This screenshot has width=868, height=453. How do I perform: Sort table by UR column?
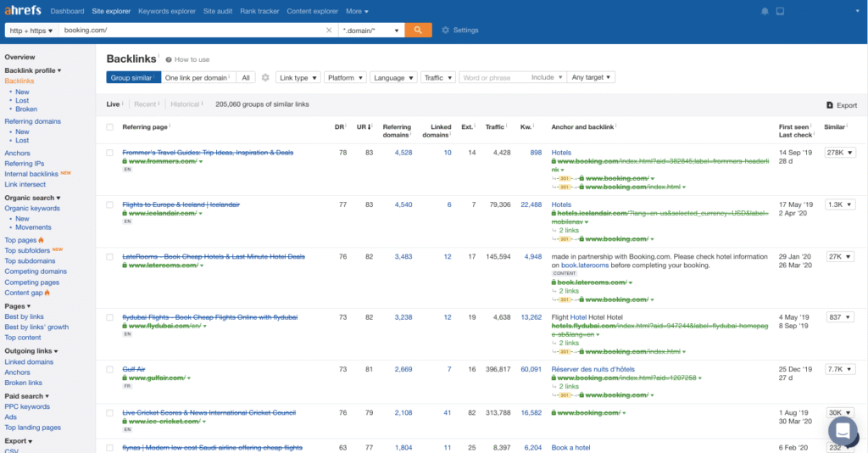[x=364, y=127]
